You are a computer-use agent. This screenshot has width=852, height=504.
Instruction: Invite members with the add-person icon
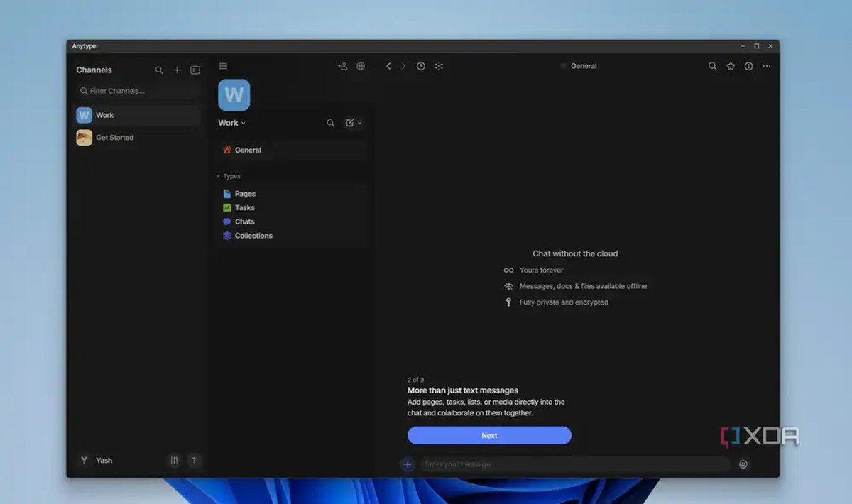[342, 66]
